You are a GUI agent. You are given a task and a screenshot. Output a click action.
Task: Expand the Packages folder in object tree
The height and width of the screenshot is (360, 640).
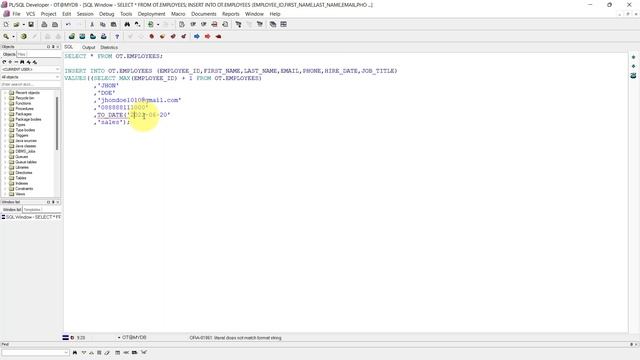click(x=5, y=114)
